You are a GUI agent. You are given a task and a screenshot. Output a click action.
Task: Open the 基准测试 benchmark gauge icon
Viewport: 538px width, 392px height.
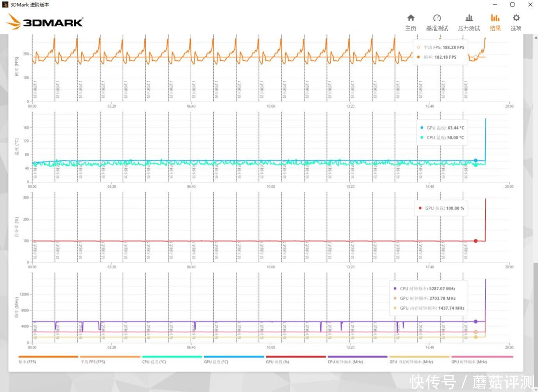pyautogui.click(x=437, y=22)
